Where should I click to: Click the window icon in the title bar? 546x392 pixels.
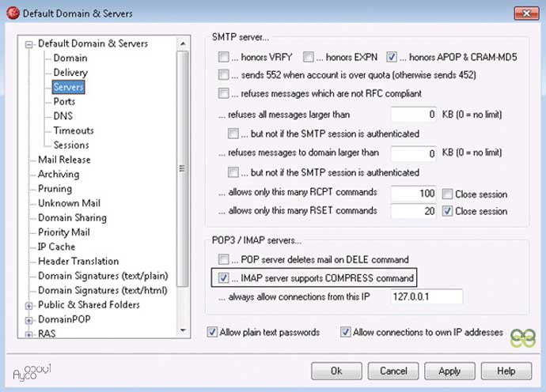click(13, 13)
